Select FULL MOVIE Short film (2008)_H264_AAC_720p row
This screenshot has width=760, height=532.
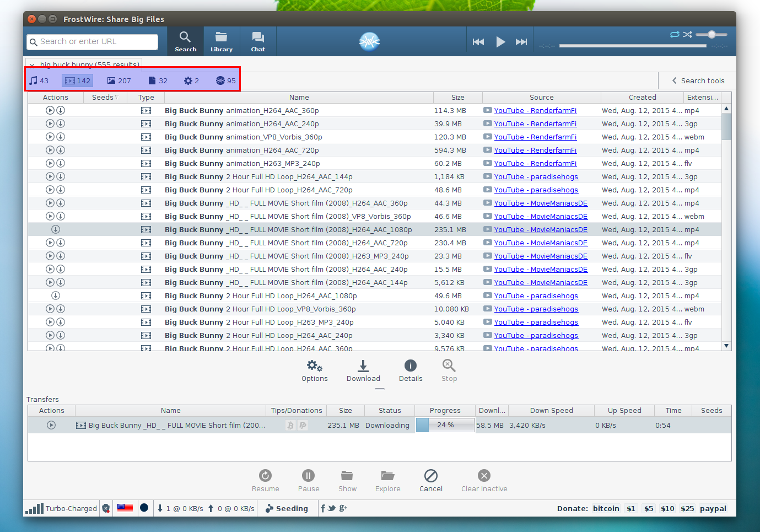coord(375,243)
